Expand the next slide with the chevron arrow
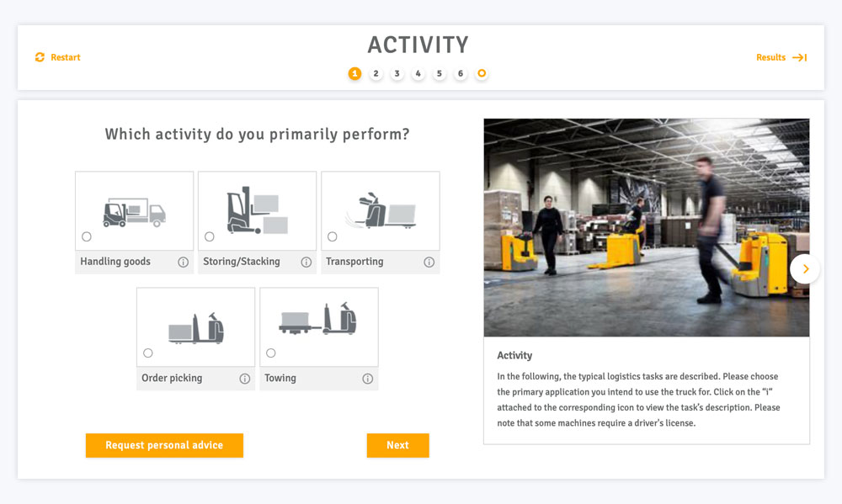 tap(805, 269)
